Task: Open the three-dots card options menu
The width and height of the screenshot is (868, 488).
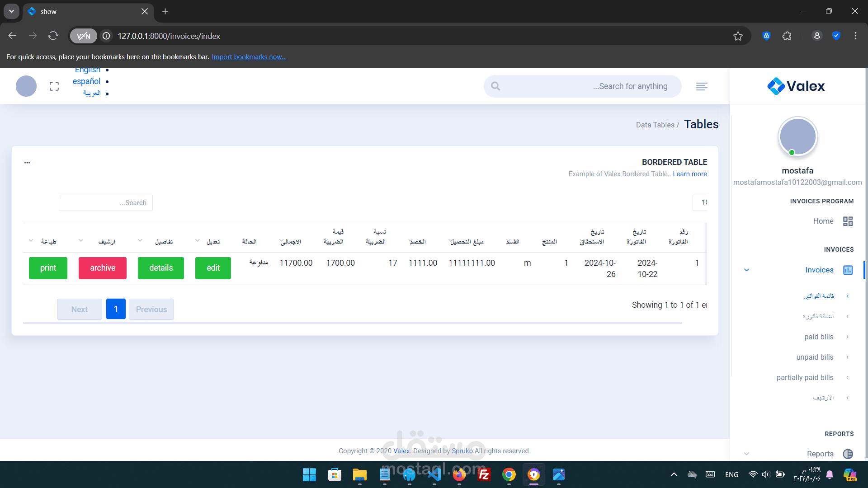Action: coord(27,163)
